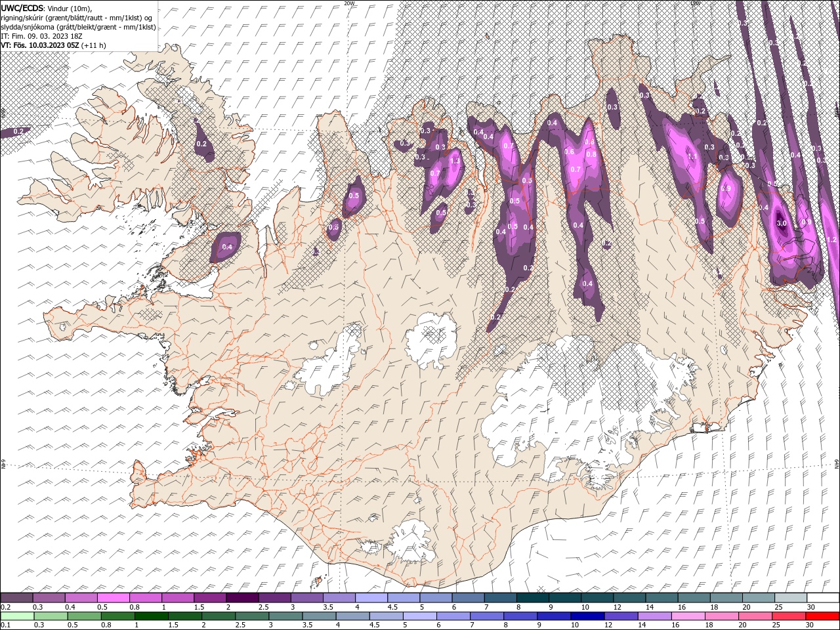
Task: Click the light grey 25 swatch in the upper legend row
Action: tap(791, 598)
